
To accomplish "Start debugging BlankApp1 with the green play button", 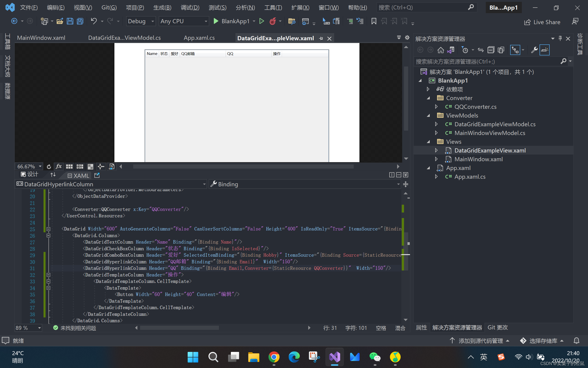I will click(x=216, y=21).
